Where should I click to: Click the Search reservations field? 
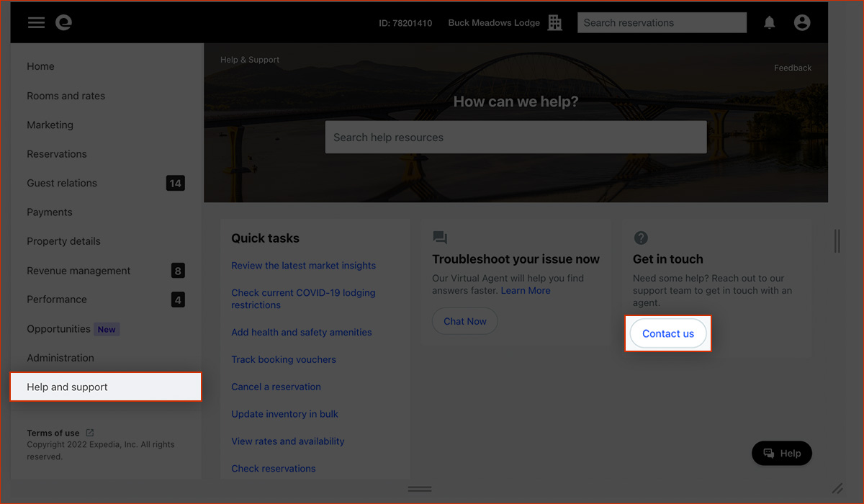pos(662,23)
